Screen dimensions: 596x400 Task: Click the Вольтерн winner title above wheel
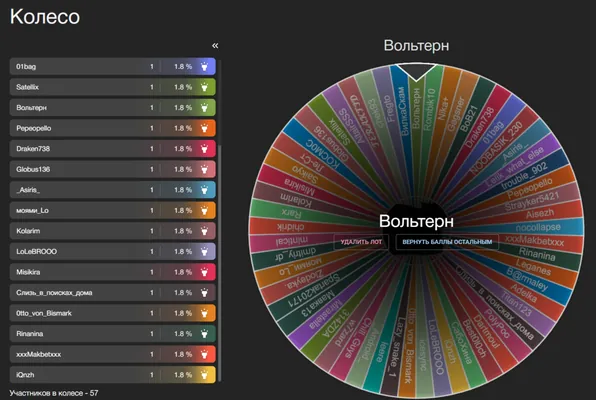(x=416, y=46)
